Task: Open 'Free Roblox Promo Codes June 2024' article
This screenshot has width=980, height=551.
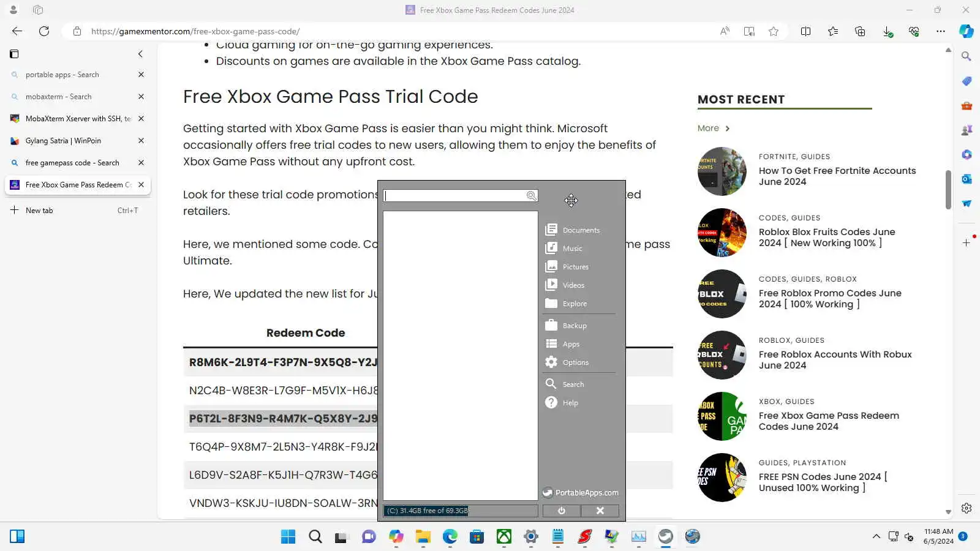Action: pos(830,299)
